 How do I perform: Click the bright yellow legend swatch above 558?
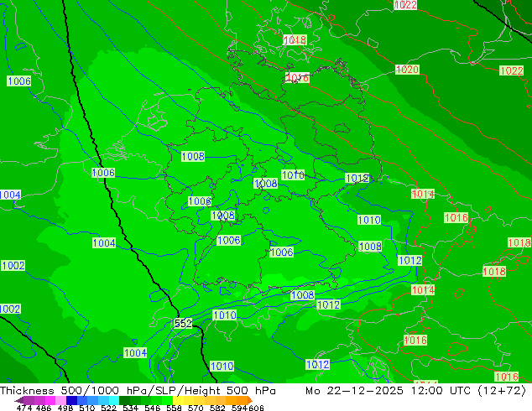(178, 400)
